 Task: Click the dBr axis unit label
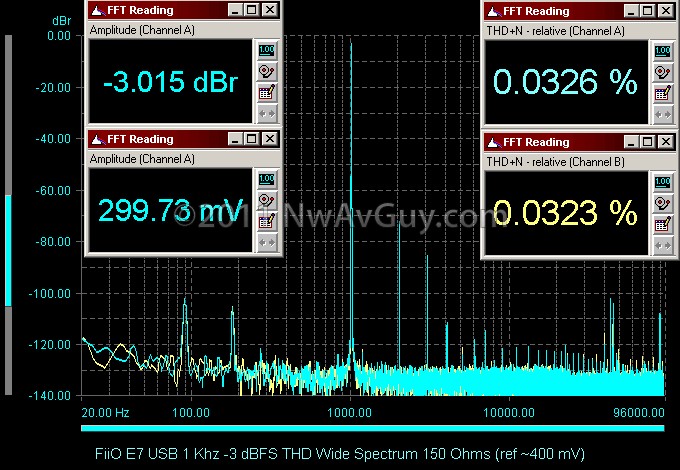tap(61, 21)
